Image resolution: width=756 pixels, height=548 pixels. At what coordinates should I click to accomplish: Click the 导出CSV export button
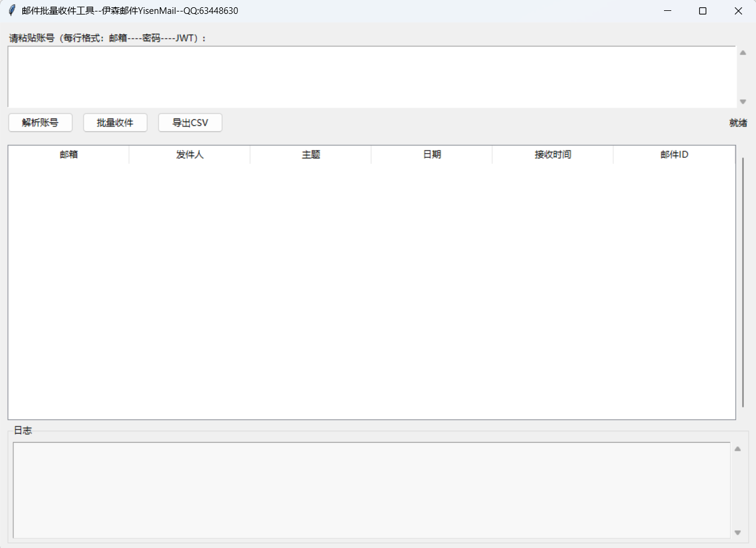(x=190, y=123)
